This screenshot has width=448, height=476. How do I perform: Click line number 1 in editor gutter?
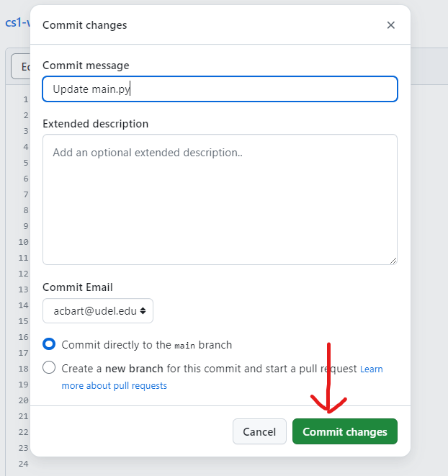(26, 99)
